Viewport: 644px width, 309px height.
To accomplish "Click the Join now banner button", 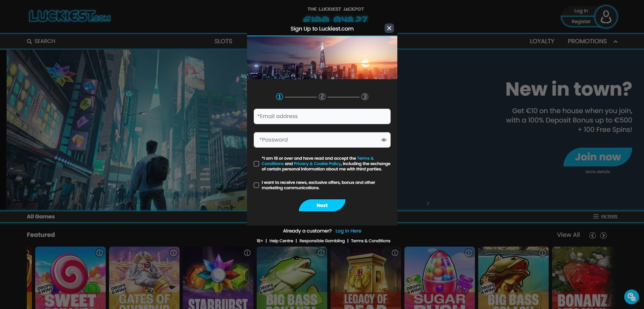I will pyautogui.click(x=598, y=157).
